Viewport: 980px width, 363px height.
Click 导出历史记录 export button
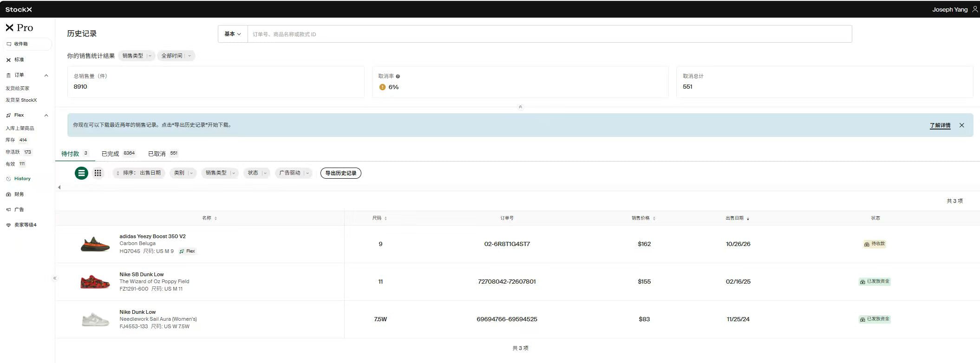(x=341, y=173)
